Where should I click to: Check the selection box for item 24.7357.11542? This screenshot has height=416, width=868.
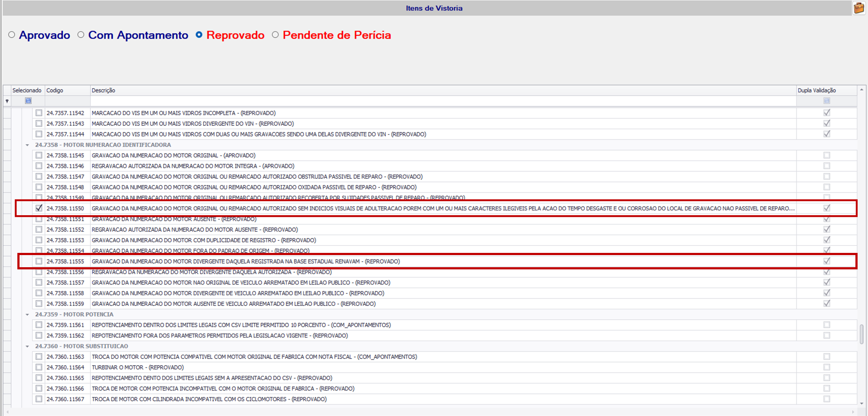(x=39, y=113)
